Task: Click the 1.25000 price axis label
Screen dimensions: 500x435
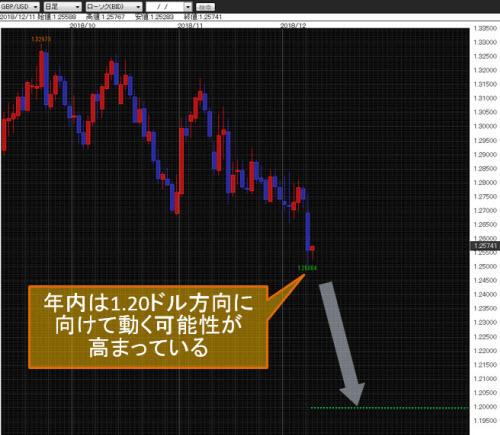Action: click(x=485, y=267)
